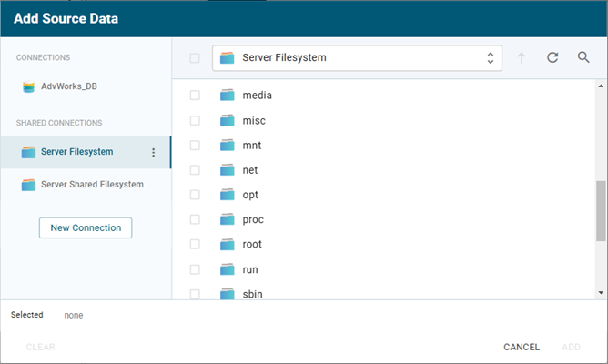Open the three-dot menu beside Server Filesystem
Image resolution: width=608 pixels, height=364 pixels.
[x=153, y=152]
